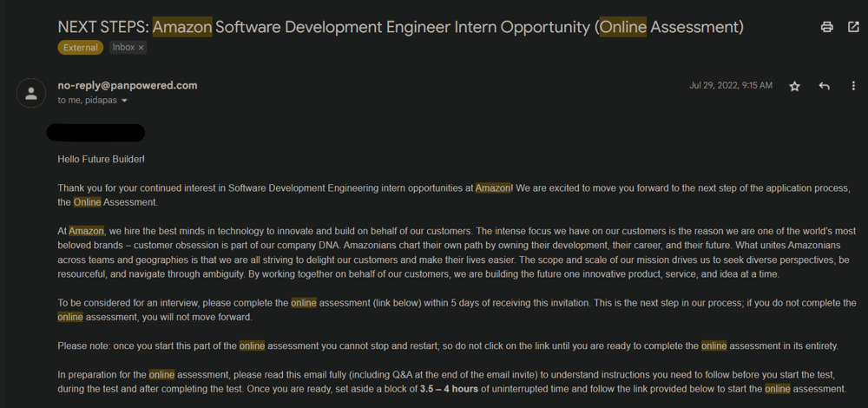The width and height of the screenshot is (868, 408).
Task: Click the Inbox label chip
Action: tap(123, 48)
